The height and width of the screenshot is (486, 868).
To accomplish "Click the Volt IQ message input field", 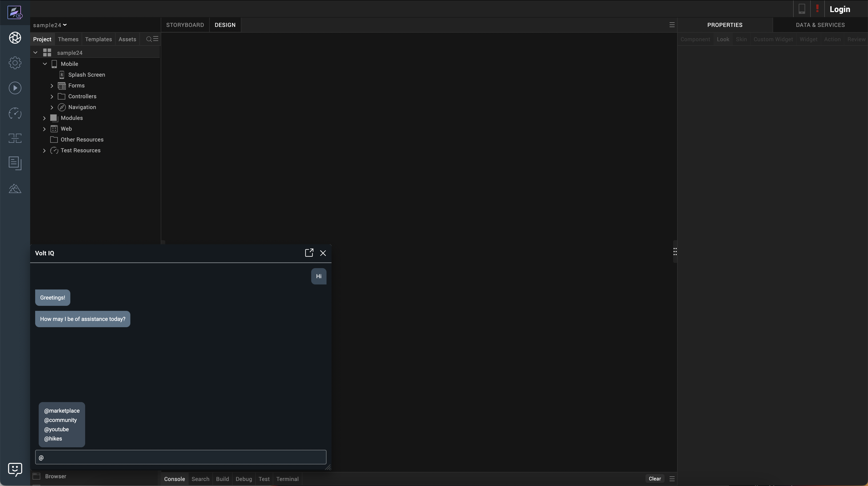I will [181, 457].
